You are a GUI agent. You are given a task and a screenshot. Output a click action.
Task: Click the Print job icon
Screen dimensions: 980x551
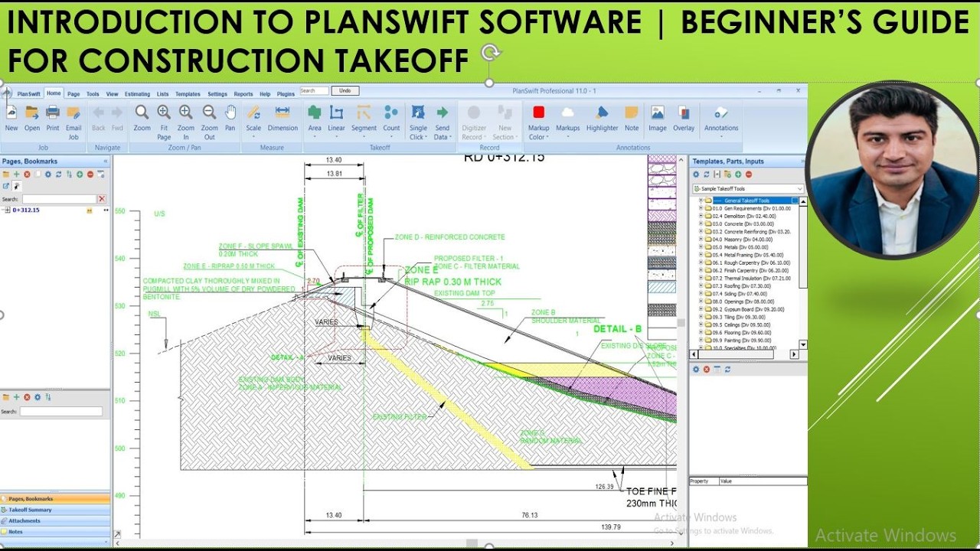[52, 119]
